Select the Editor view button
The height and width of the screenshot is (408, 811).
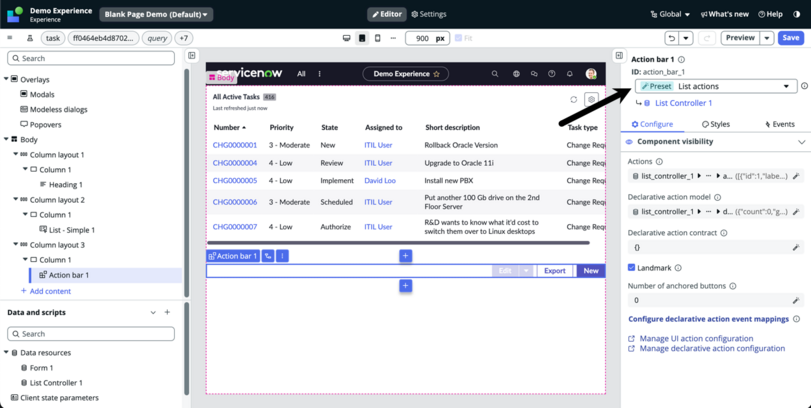click(387, 14)
